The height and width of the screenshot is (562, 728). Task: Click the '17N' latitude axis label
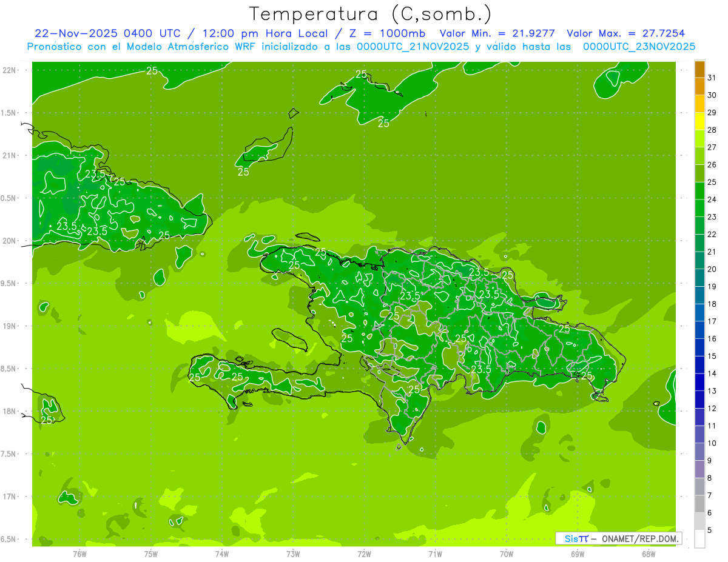tap(9, 497)
